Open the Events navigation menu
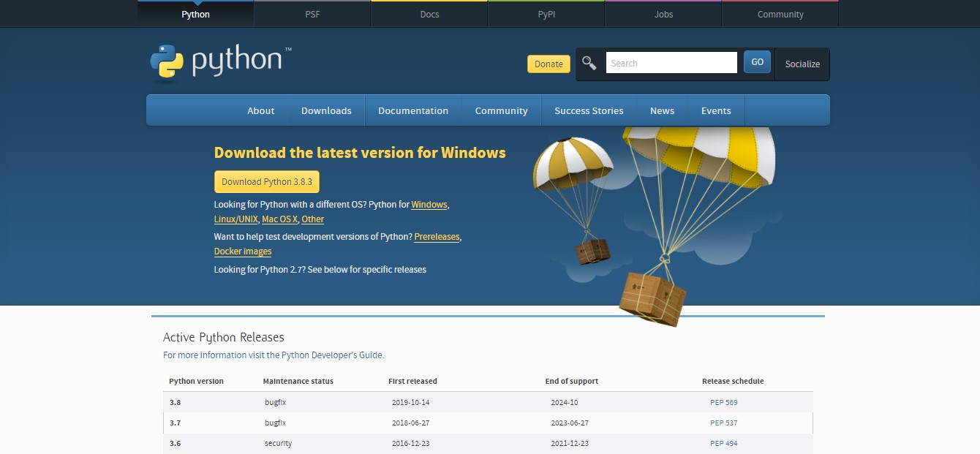 point(716,110)
